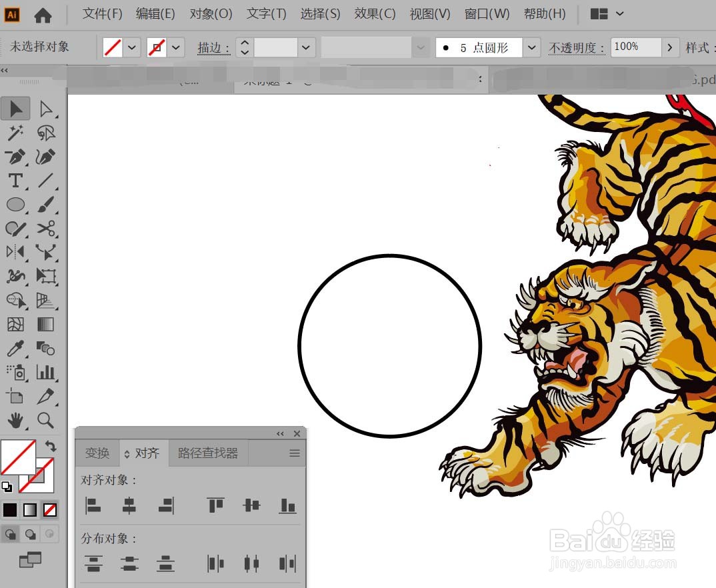Viewport: 716px width, 588px height.
Task: Click the Home icon
Action: coord(43,15)
